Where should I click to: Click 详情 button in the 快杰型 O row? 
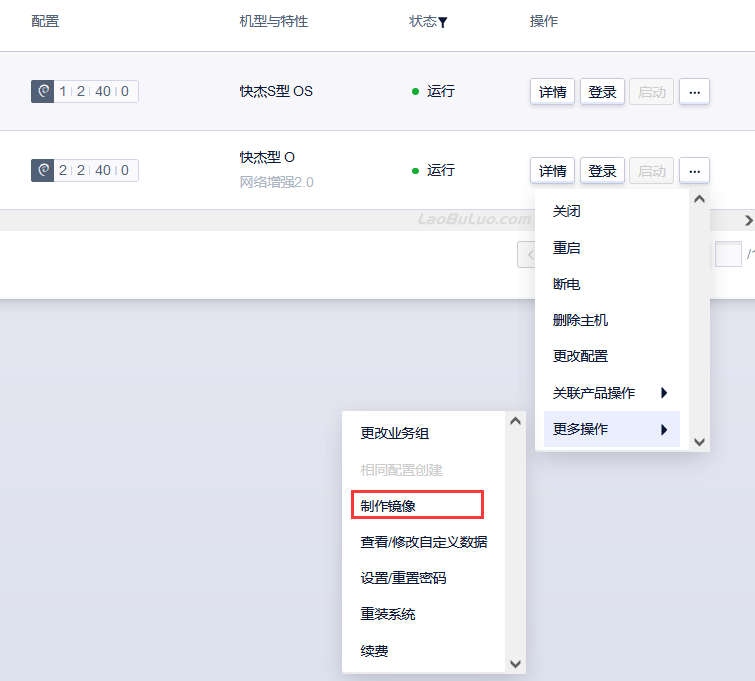coord(552,170)
